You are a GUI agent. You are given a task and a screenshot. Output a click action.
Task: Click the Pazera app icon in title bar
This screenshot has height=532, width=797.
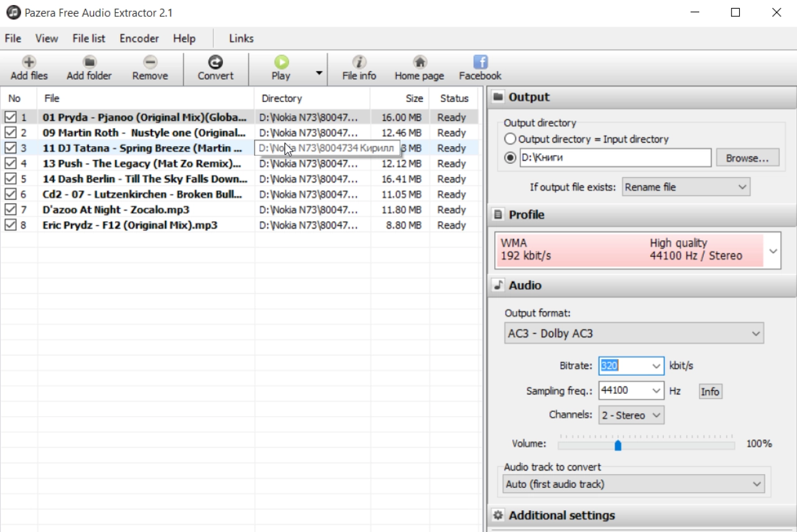[13, 12]
